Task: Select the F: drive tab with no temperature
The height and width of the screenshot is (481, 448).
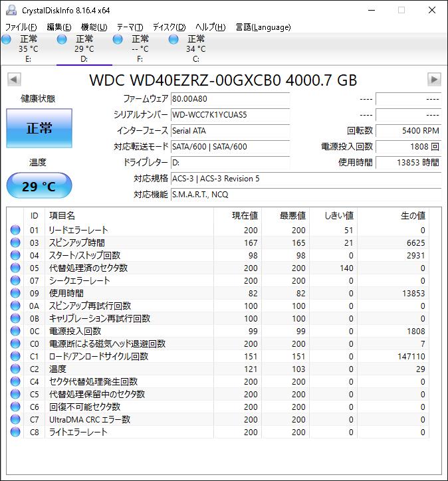Action: (x=140, y=48)
